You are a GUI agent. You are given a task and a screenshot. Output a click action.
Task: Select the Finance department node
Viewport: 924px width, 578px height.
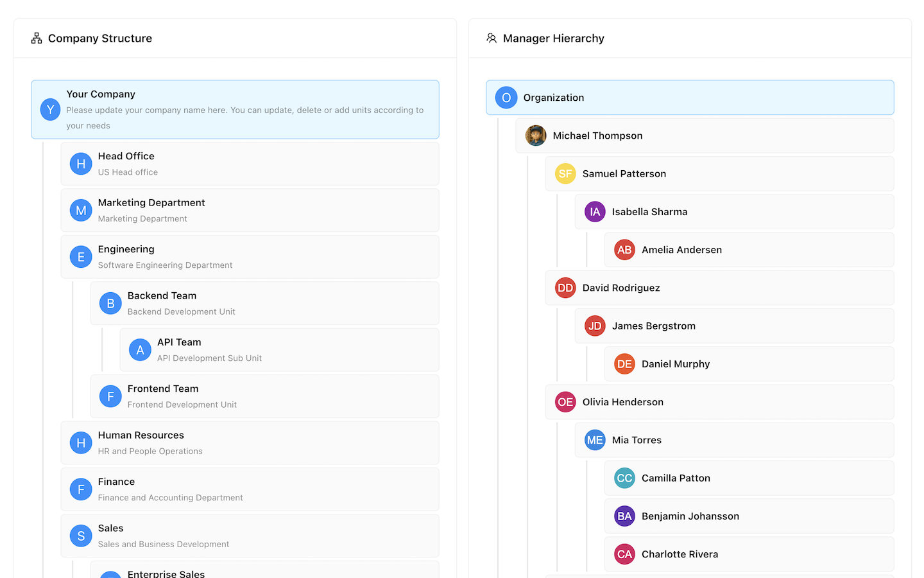250,489
